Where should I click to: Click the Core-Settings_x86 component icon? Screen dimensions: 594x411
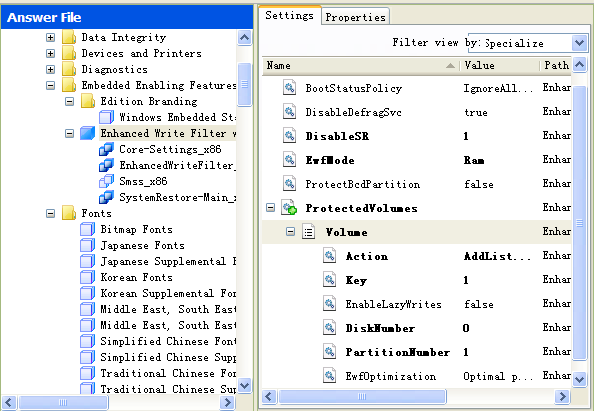(x=106, y=149)
